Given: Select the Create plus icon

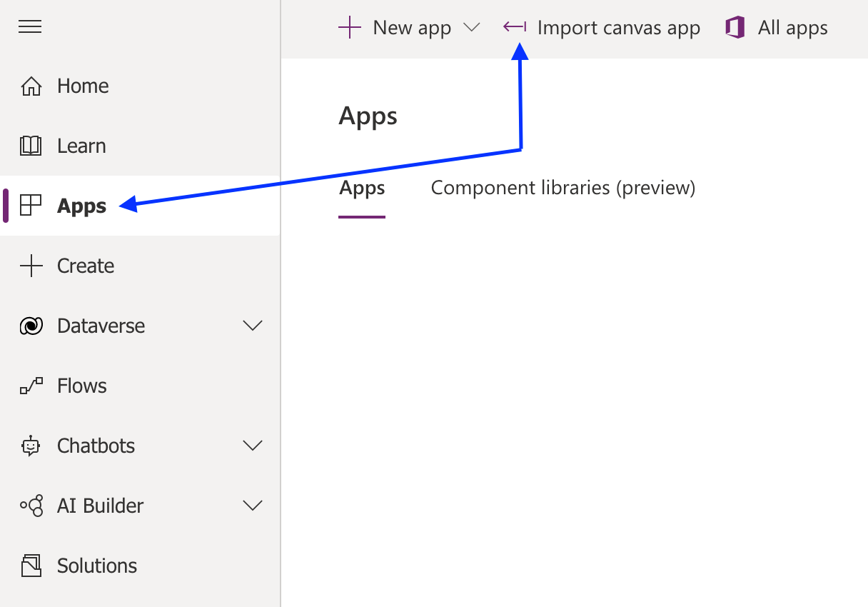Looking at the screenshot, I should [31, 265].
